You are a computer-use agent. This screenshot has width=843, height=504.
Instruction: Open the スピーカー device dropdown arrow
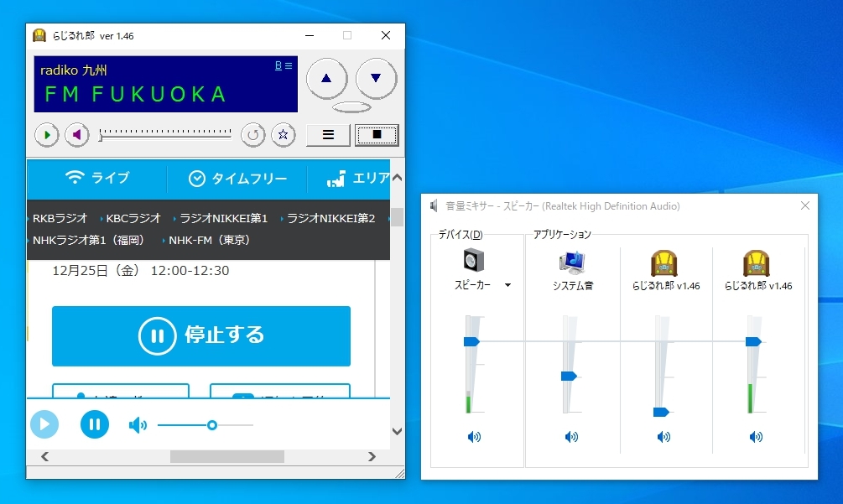point(507,285)
